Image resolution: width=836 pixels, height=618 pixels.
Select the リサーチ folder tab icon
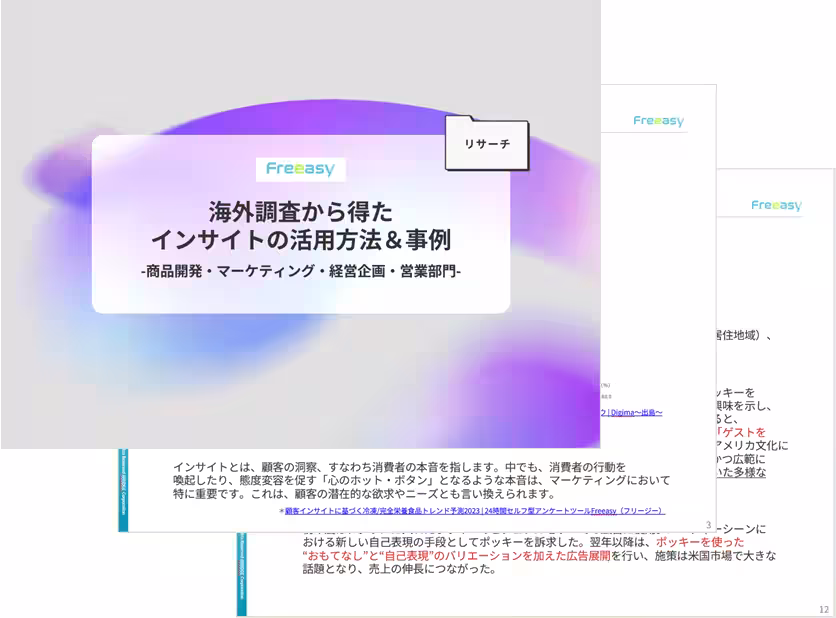pos(486,145)
